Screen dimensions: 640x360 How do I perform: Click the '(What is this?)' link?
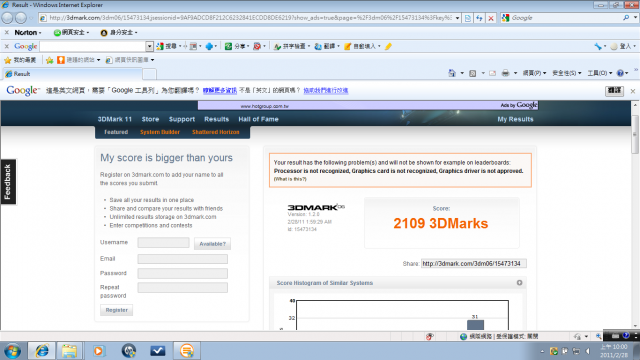(290, 179)
